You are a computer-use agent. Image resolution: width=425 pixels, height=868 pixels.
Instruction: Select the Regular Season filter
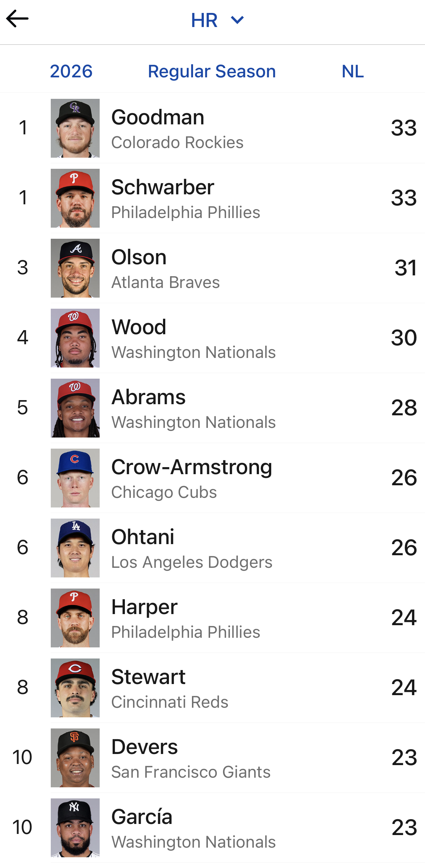212,71
